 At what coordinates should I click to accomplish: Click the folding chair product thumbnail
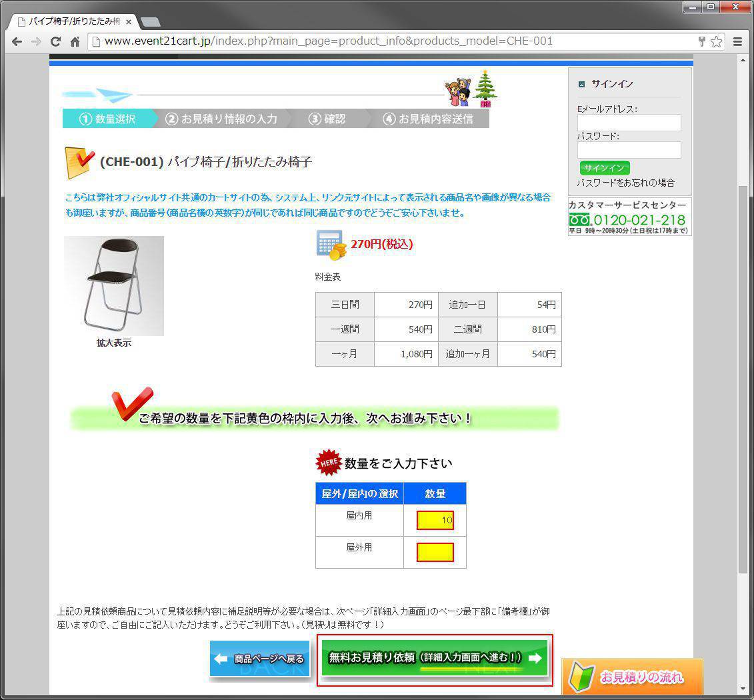click(113, 285)
